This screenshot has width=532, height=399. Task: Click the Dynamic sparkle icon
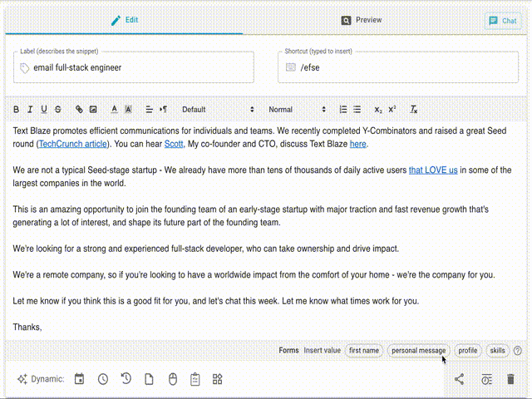coord(22,379)
